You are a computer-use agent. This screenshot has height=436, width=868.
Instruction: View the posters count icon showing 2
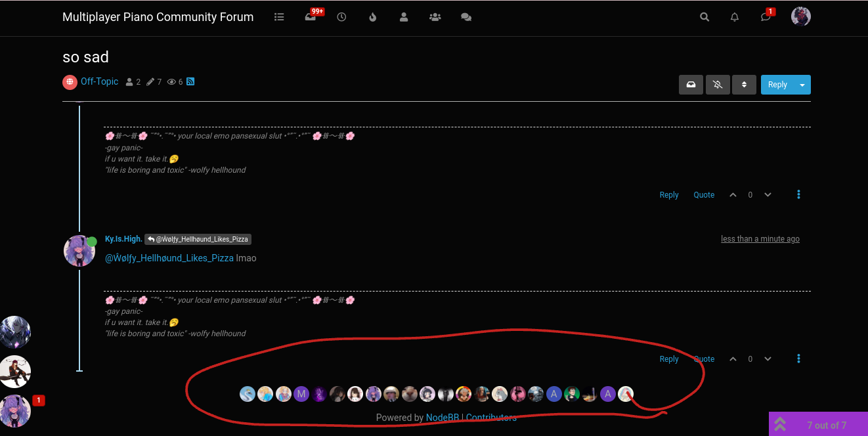click(x=129, y=82)
